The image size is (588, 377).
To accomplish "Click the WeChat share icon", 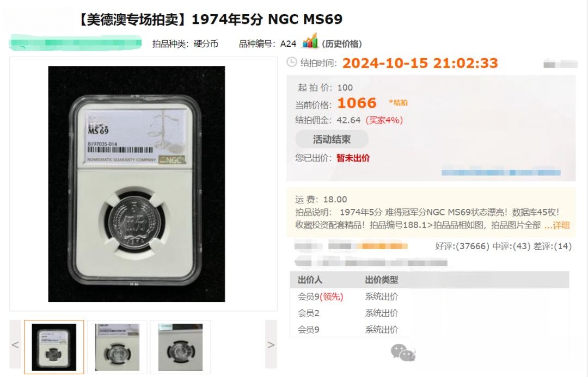I will (403, 353).
